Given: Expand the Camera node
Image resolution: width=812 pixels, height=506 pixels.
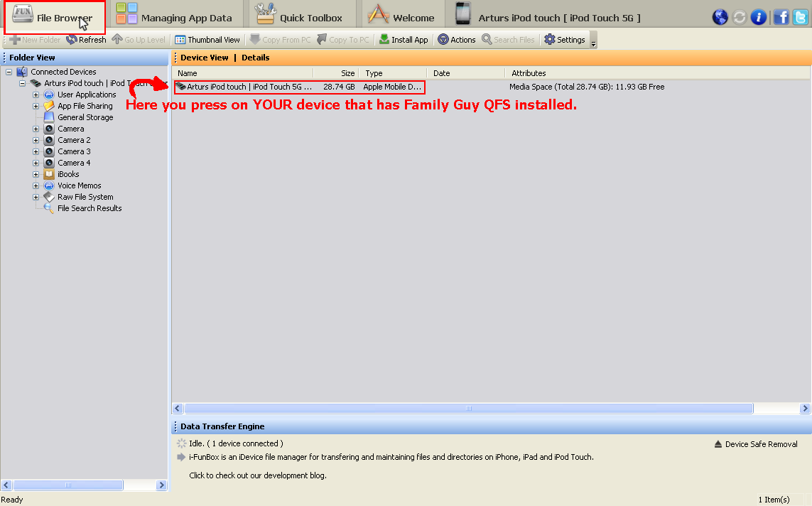Looking at the screenshot, I should [36, 129].
